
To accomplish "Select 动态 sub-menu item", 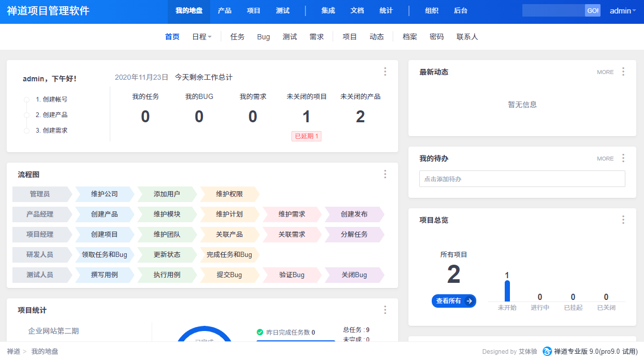I will pyautogui.click(x=377, y=37).
